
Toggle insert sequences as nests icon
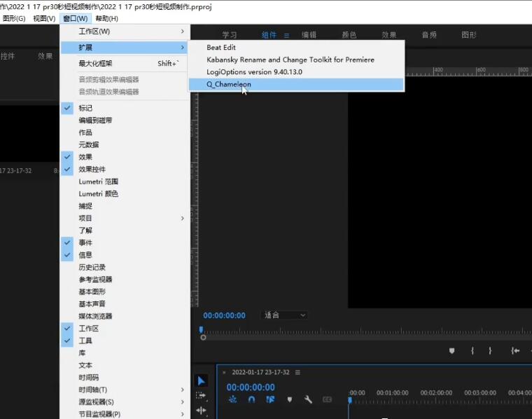(232, 399)
